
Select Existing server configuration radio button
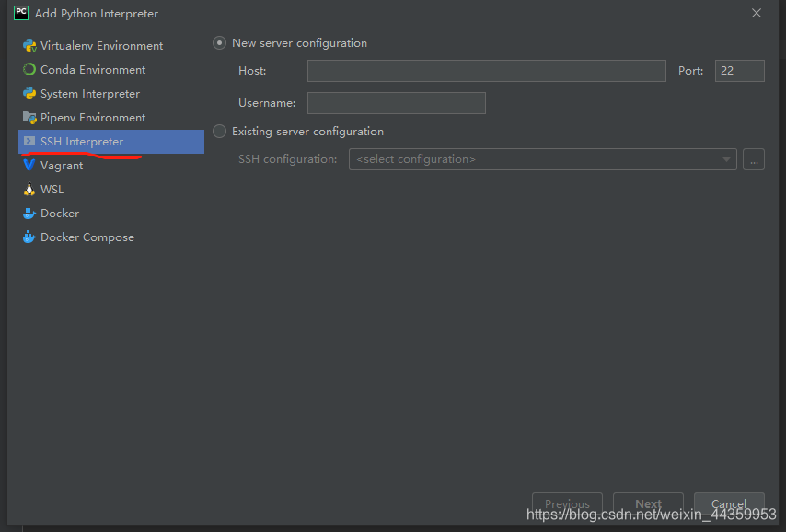click(220, 132)
